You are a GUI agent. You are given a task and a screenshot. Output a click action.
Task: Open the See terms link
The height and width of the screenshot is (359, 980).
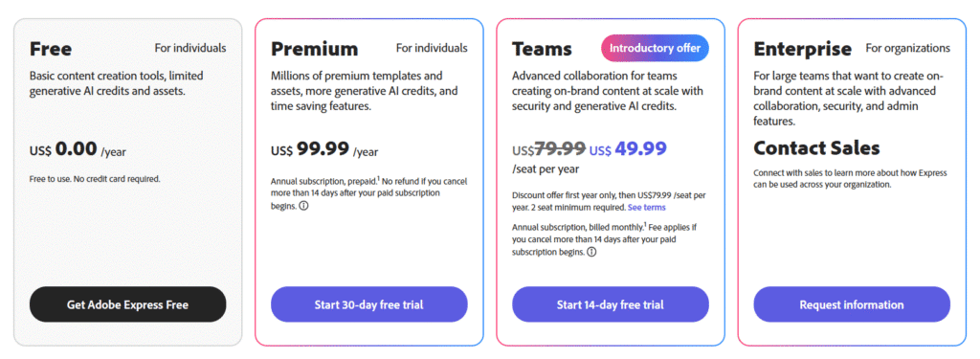pyautogui.click(x=647, y=207)
